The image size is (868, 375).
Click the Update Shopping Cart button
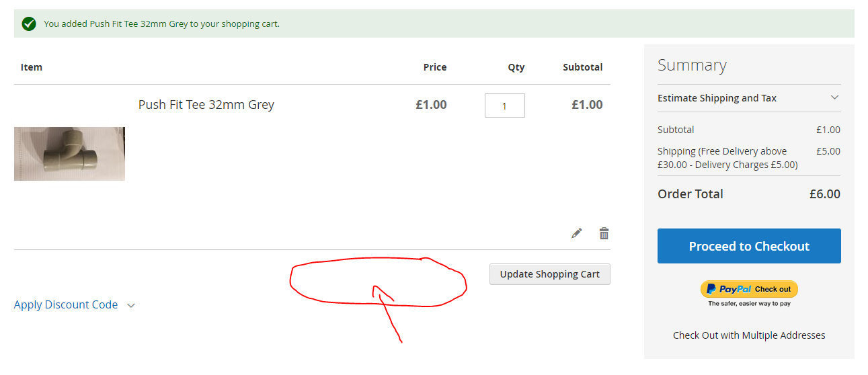[549, 274]
